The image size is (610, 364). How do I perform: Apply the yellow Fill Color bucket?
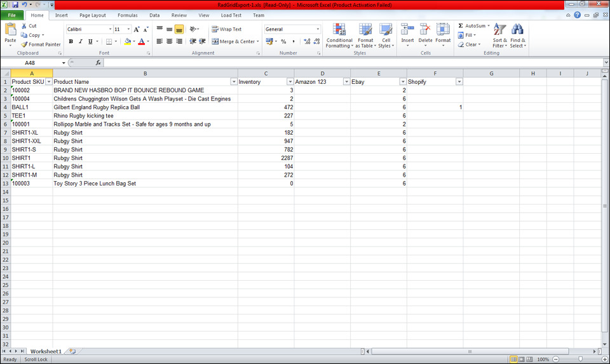click(x=127, y=41)
